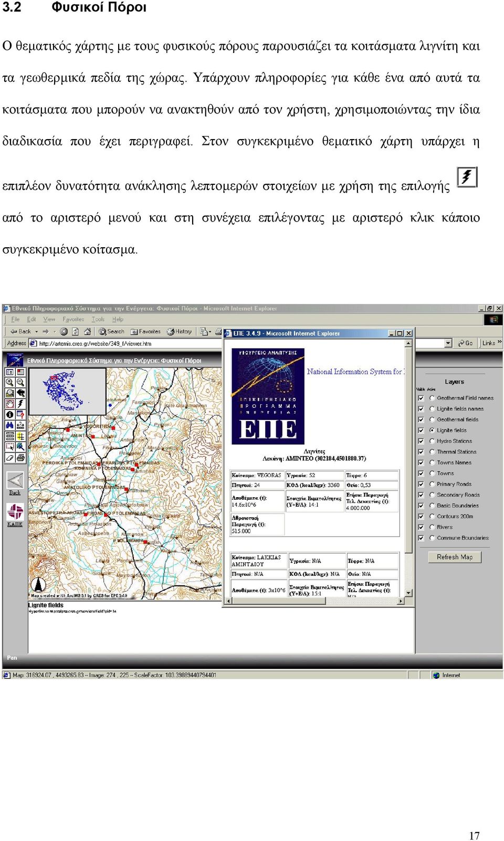This screenshot has height=841, width=504.
Task: Click the yellow grid Buffer tool
Action: click(x=20, y=436)
